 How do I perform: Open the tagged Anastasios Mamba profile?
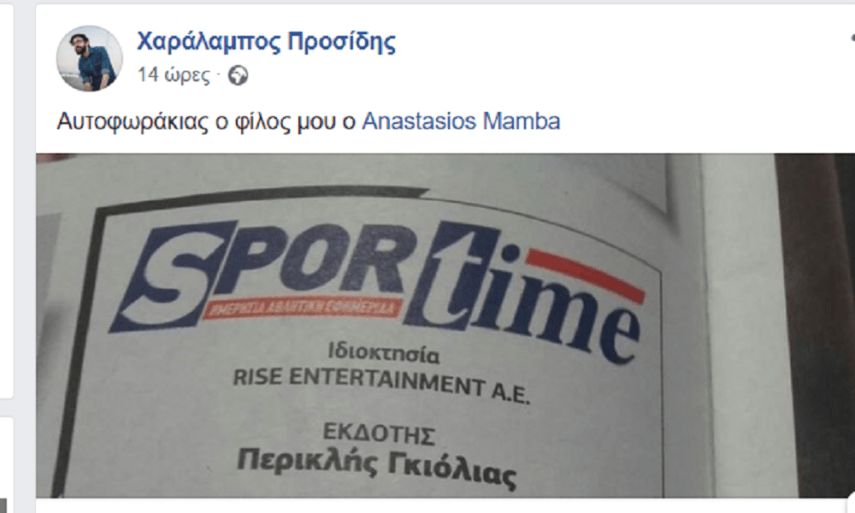coord(461,121)
